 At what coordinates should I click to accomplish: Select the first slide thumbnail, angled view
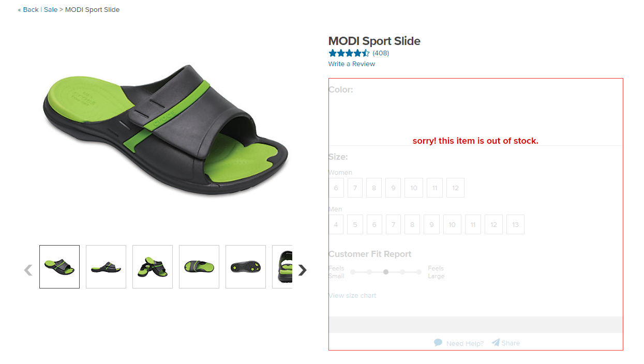click(59, 267)
